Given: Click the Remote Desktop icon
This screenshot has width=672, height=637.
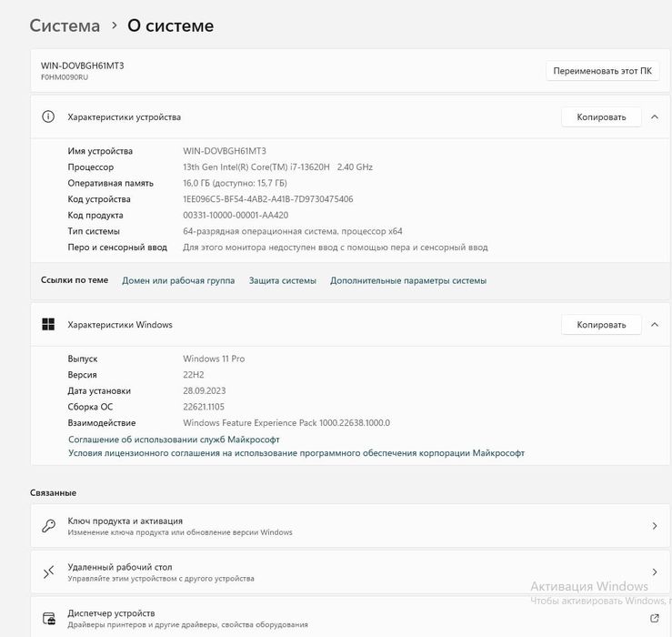Looking at the screenshot, I should click(48, 571).
